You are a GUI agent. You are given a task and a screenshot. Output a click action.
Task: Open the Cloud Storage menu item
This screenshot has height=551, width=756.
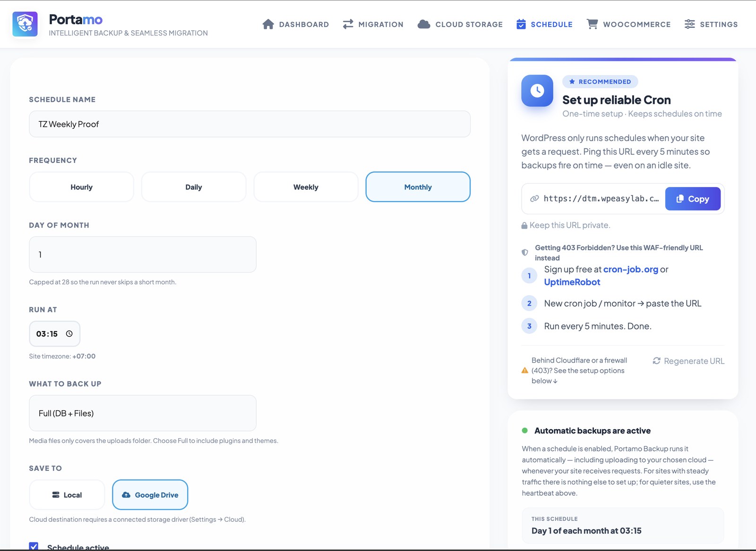tap(460, 24)
